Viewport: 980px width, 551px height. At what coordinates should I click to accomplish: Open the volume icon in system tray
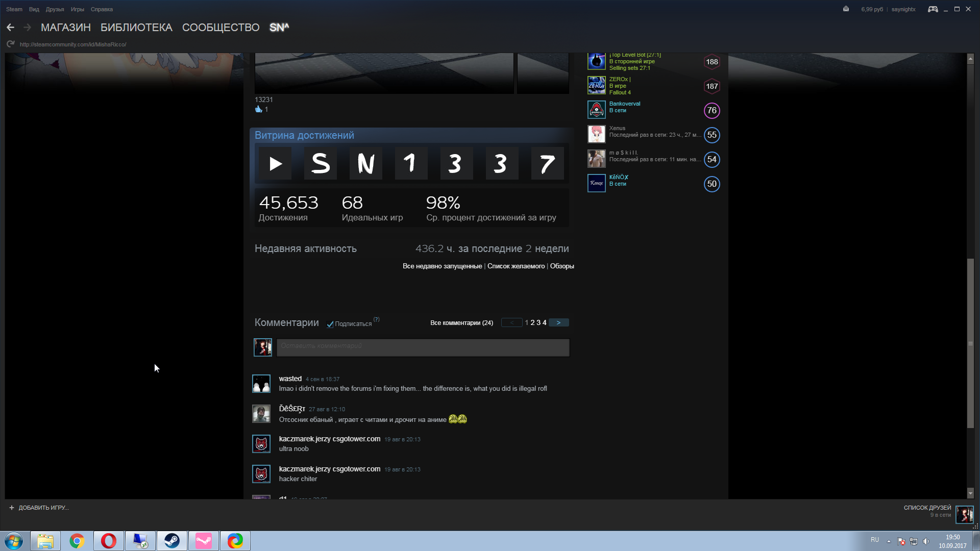926,541
